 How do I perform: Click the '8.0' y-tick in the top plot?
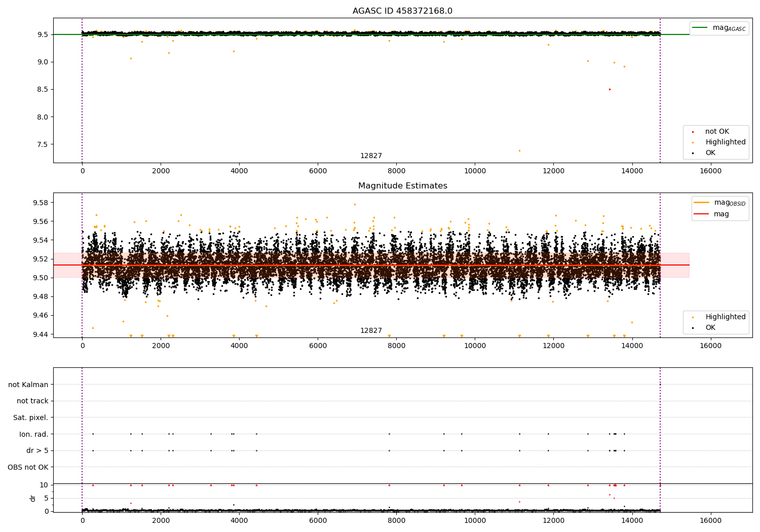click(43, 117)
